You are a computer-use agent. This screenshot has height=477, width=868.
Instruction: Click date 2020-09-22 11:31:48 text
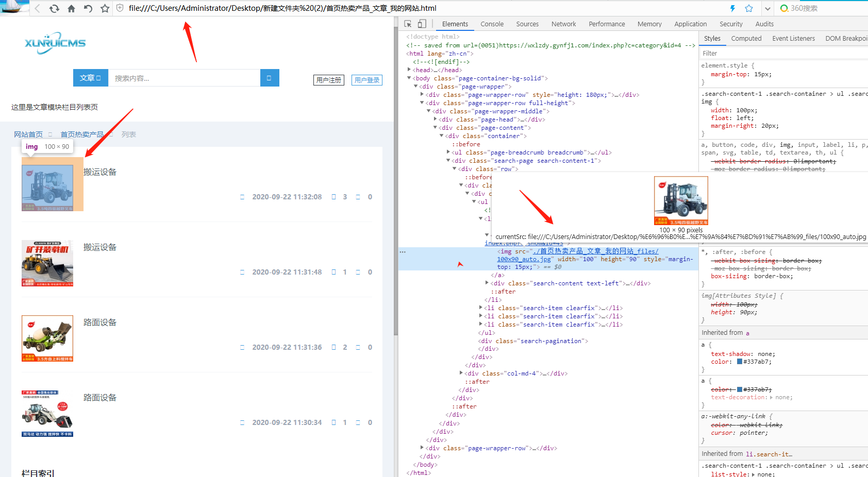(x=287, y=272)
